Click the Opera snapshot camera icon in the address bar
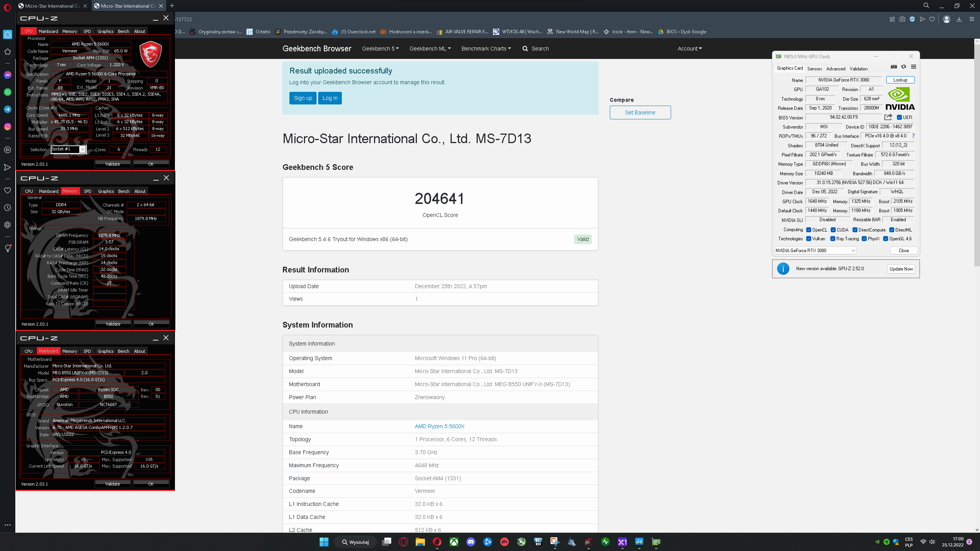 pos(902,19)
